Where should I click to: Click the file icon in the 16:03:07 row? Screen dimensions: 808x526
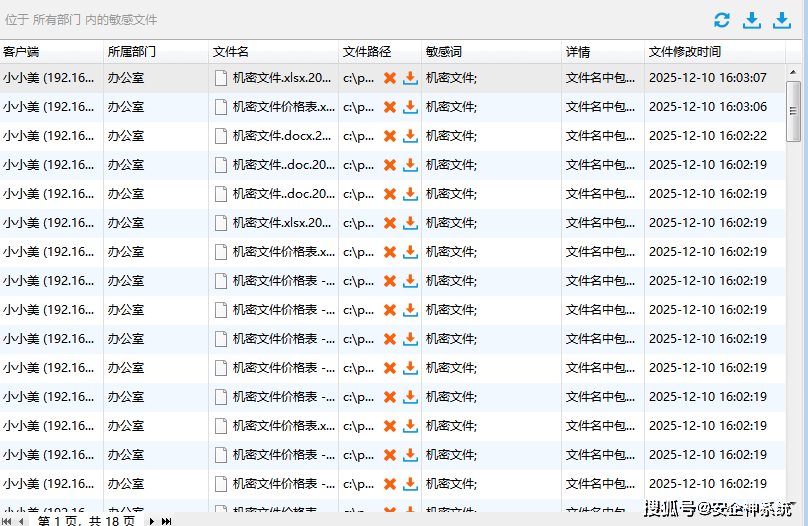[x=221, y=78]
